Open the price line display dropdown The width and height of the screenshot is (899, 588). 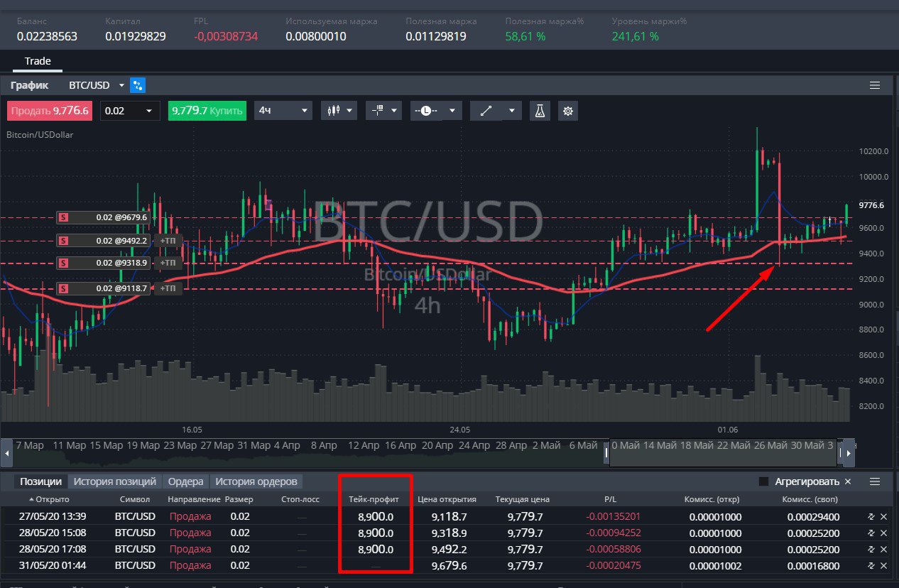tap(436, 111)
